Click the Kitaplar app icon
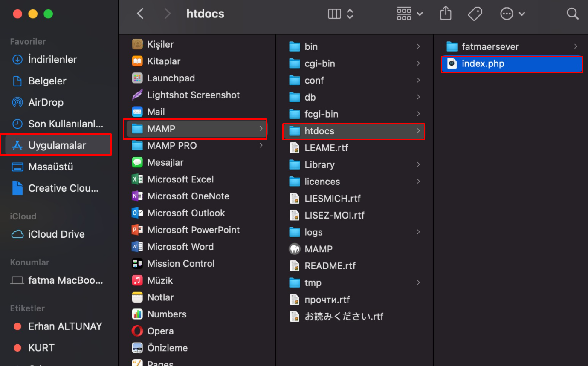The width and height of the screenshot is (588, 366). (137, 61)
